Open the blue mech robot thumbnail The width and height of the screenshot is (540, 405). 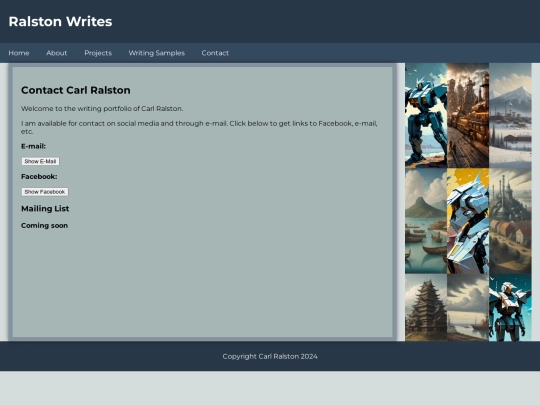tap(426, 115)
